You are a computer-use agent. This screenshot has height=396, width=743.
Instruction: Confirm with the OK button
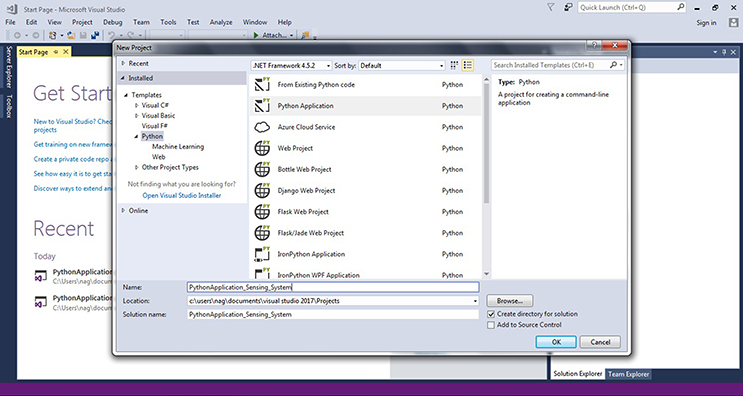point(556,342)
